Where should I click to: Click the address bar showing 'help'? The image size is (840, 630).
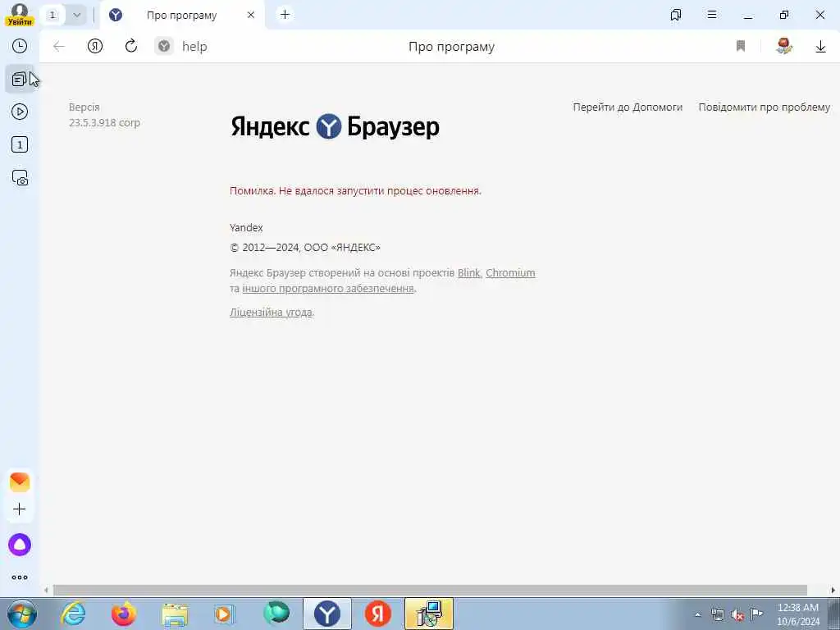tap(194, 47)
